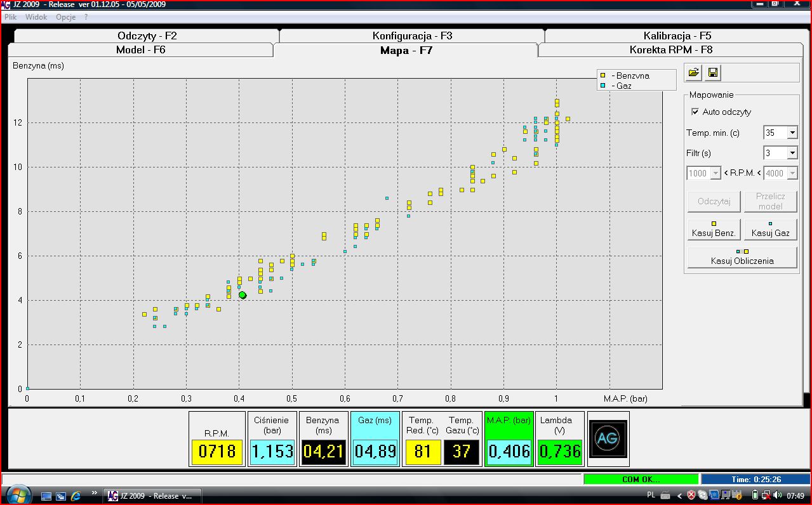Open a map file with the folder icon

694,73
